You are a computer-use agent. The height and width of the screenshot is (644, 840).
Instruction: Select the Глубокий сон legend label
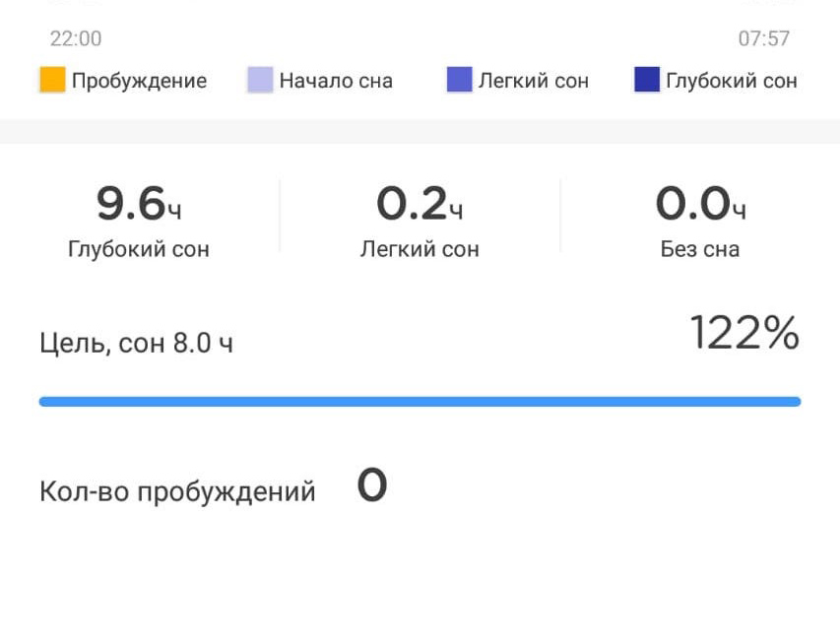point(732,81)
